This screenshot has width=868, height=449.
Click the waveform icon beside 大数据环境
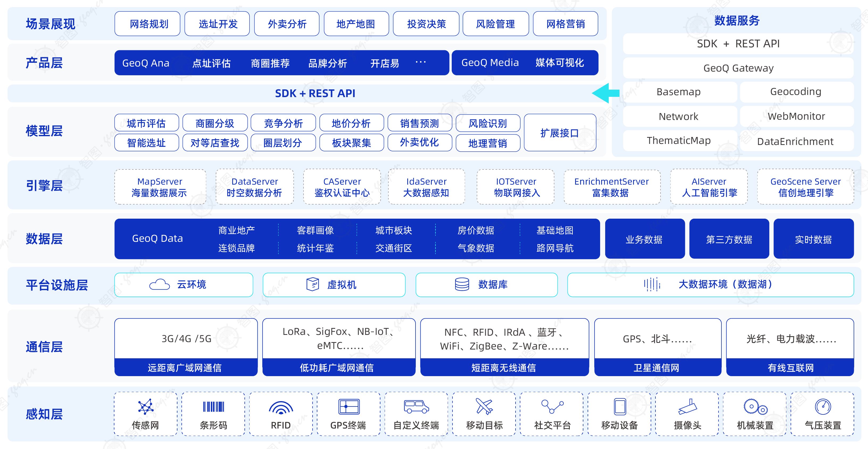coord(652,284)
